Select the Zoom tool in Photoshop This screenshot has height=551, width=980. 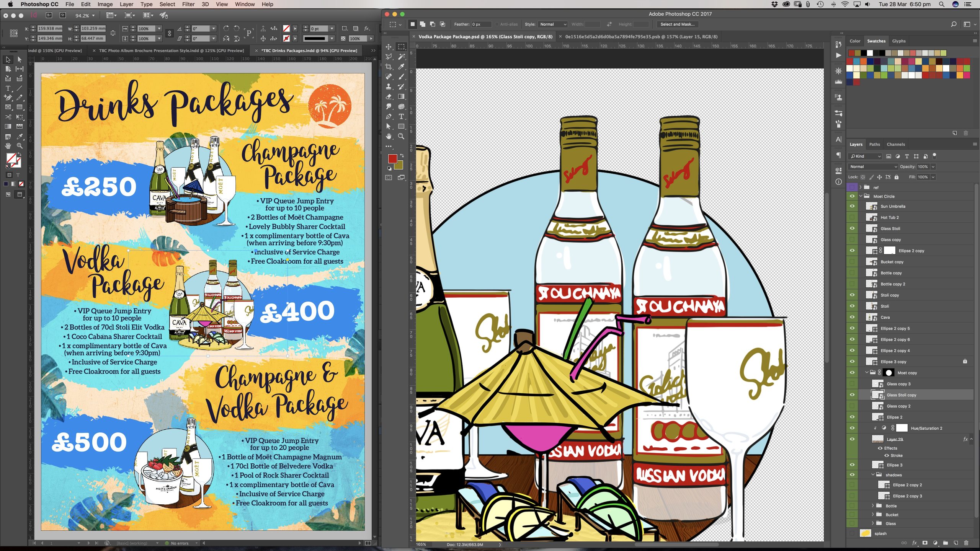(x=401, y=136)
